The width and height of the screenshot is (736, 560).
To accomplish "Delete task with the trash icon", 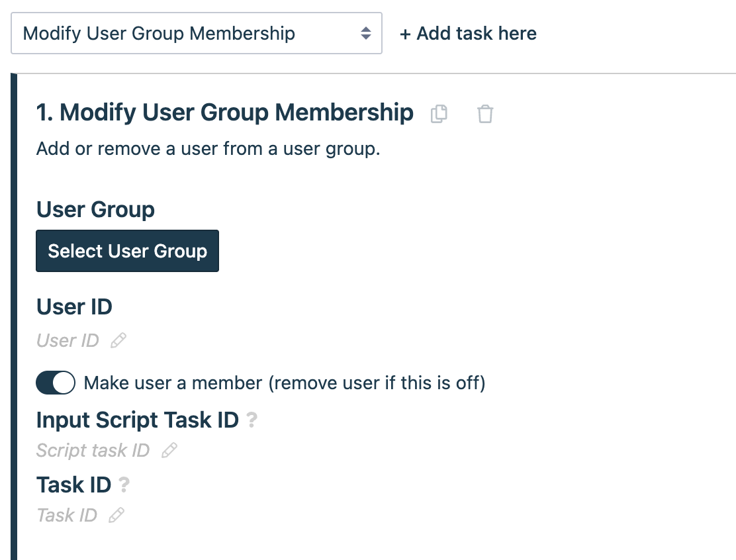I will [485, 114].
